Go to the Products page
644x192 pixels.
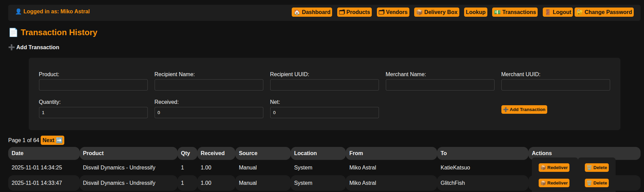(354, 12)
